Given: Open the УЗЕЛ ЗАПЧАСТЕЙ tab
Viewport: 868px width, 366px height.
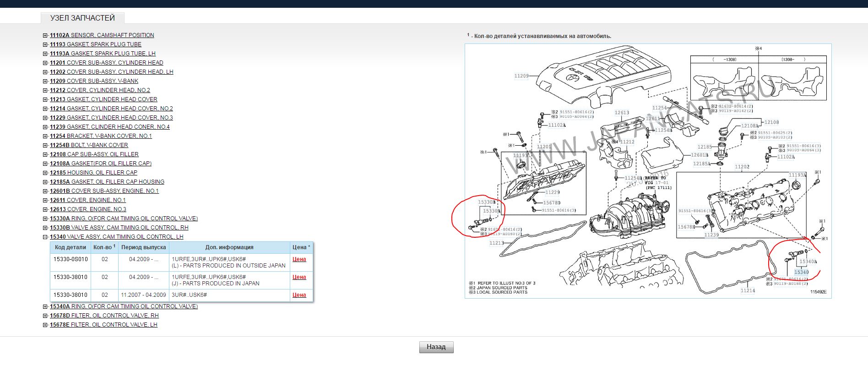Looking at the screenshot, I should [82, 18].
